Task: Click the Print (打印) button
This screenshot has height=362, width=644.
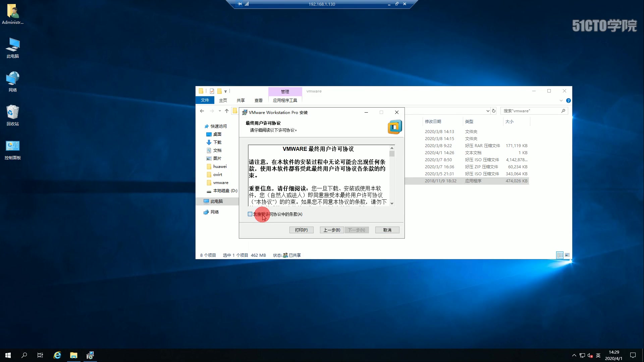Action: click(x=301, y=230)
